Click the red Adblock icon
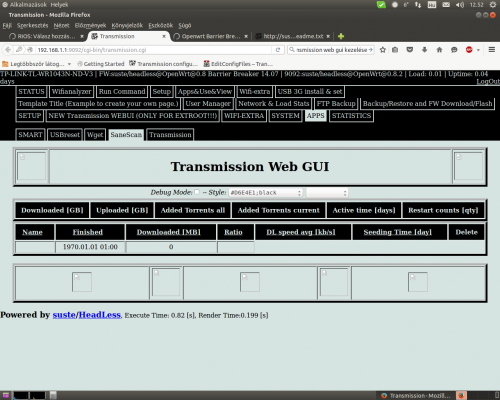This screenshot has height=400, width=500. pyautogui.click(x=469, y=50)
